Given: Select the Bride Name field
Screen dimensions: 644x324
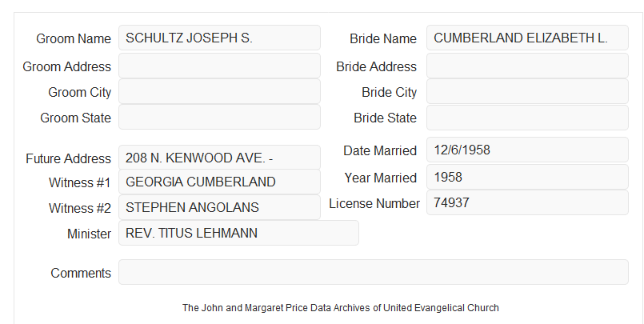Looking at the screenshot, I should (527, 38).
